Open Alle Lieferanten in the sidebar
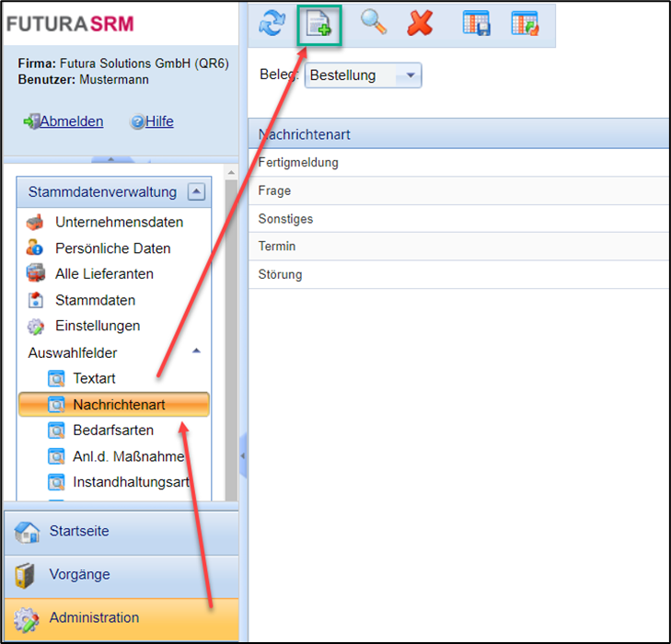Viewport: 671px width, 644px height. [x=104, y=273]
